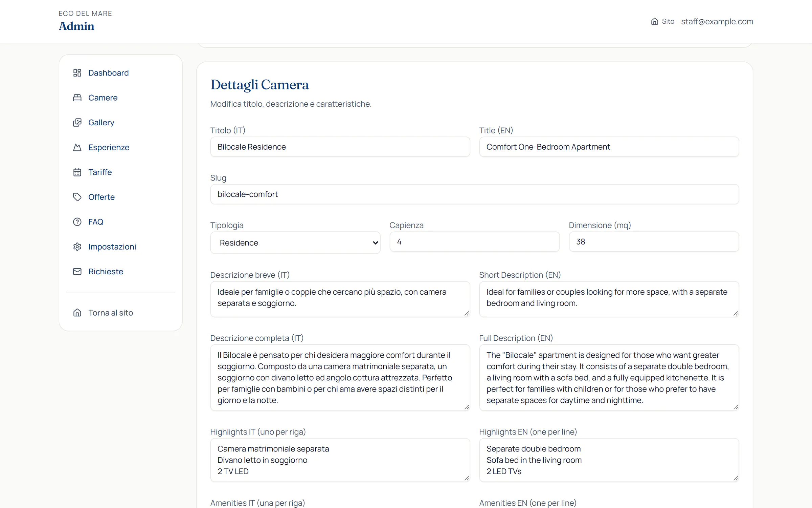Click the Descrizione completa (IT) textarea
Image resolution: width=812 pixels, height=508 pixels.
point(340,378)
